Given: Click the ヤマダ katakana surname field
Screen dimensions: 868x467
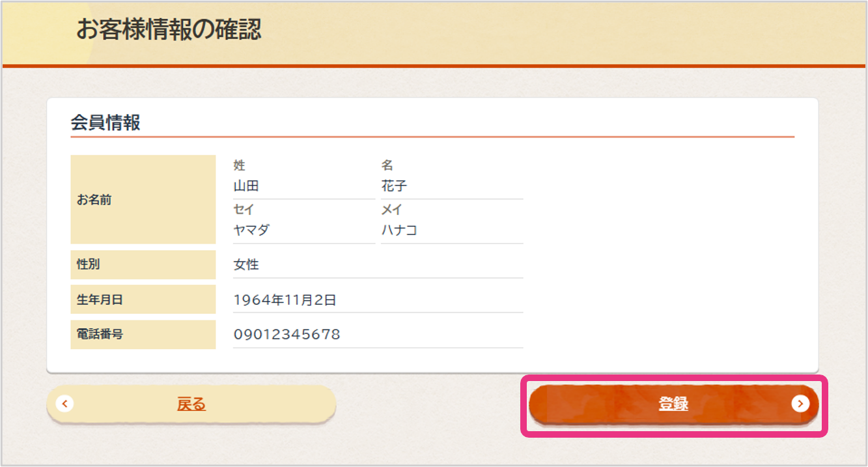Looking at the screenshot, I should [251, 230].
